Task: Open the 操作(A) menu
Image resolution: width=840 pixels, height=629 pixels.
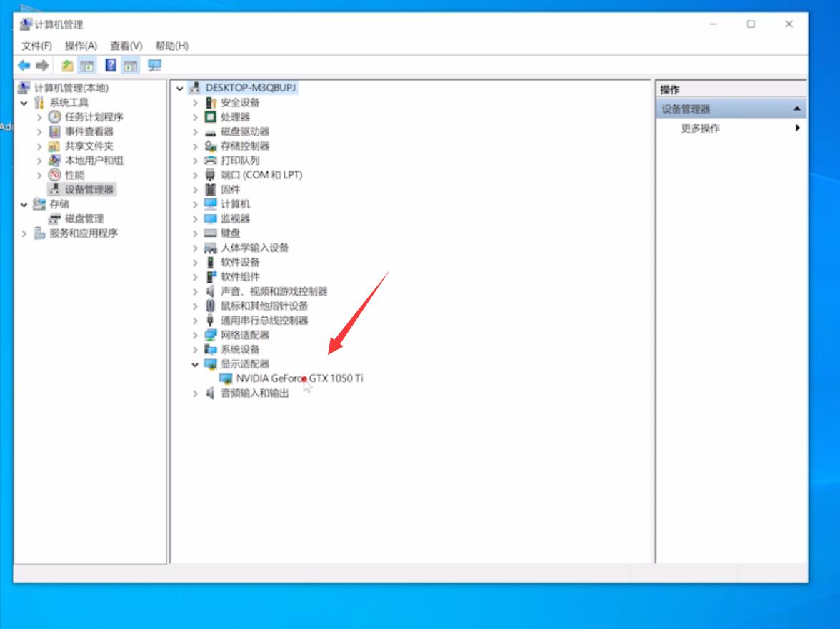Action: 81,46
